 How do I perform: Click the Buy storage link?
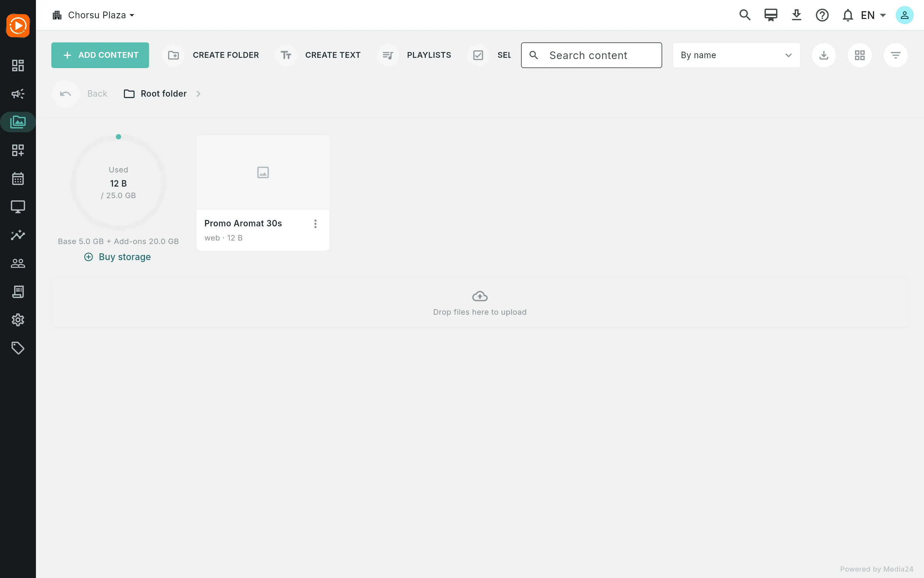pyautogui.click(x=118, y=257)
